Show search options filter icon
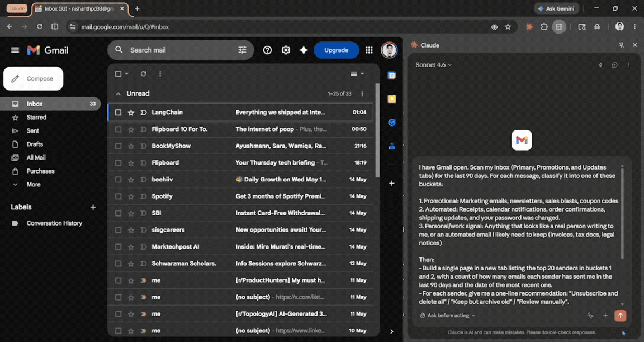This screenshot has height=342, width=644. pos(242,50)
